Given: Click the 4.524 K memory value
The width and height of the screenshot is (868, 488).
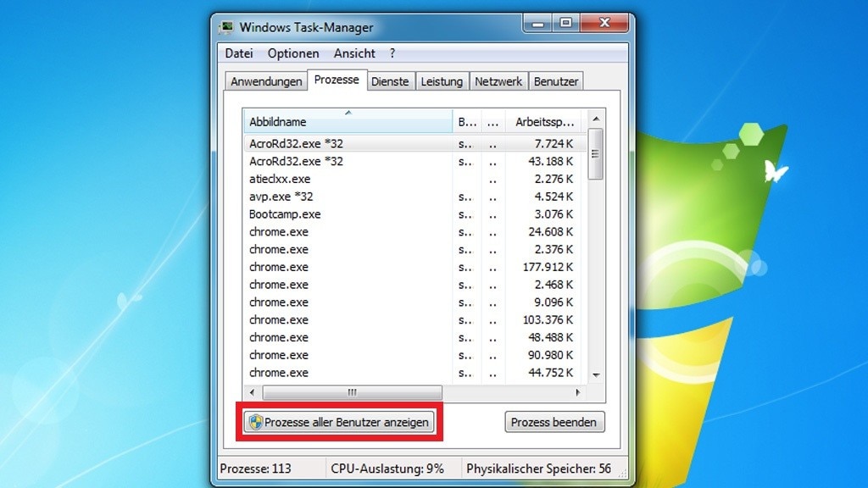Looking at the screenshot, I should 554,197.
